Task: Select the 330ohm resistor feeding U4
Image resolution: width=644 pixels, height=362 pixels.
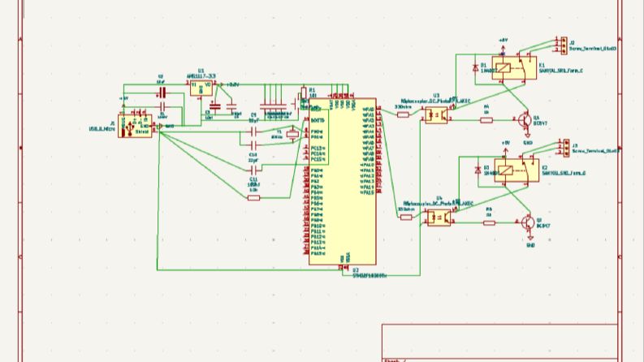Action: (x=406, y=217)
